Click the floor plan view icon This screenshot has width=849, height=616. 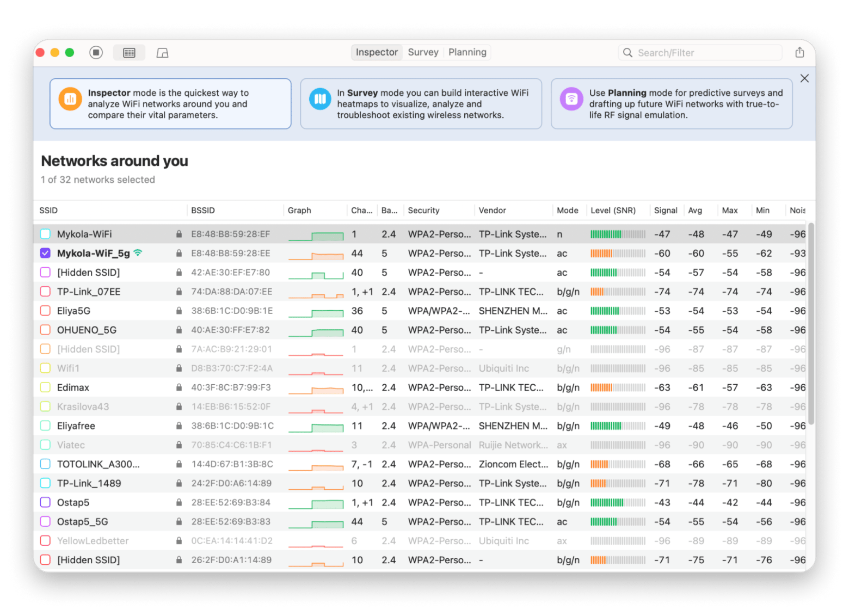pyautogui.click(x=162, y=53)
